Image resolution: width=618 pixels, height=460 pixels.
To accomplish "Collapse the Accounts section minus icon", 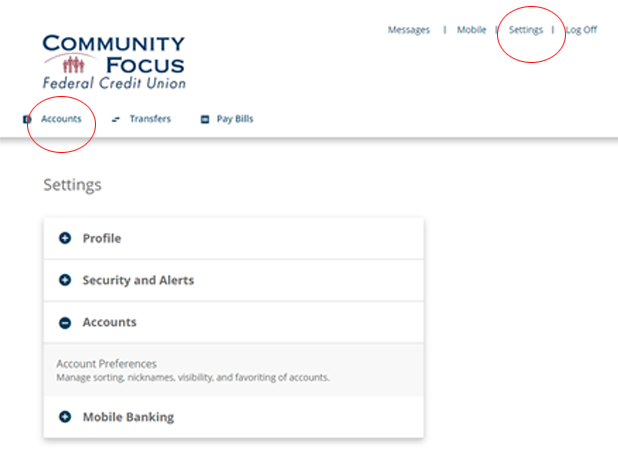I will pyautogui.click(x=65, y=323).
